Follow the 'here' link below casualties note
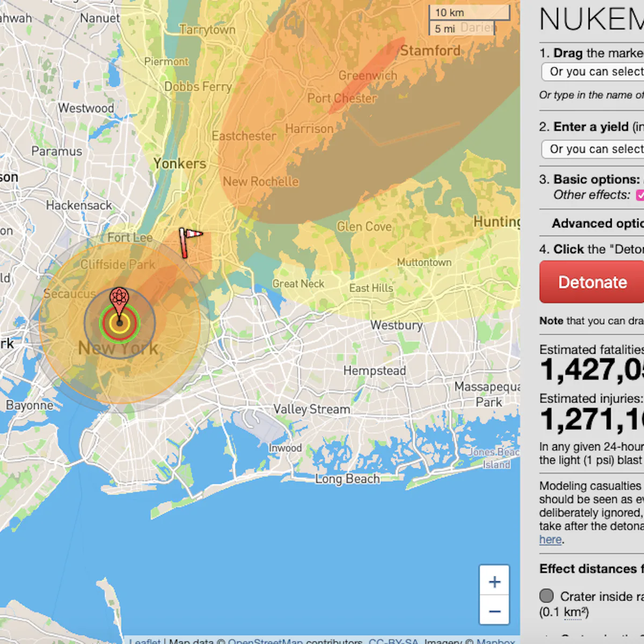The image size is (644, 644). pyautogui.click(x=550, y=539)
